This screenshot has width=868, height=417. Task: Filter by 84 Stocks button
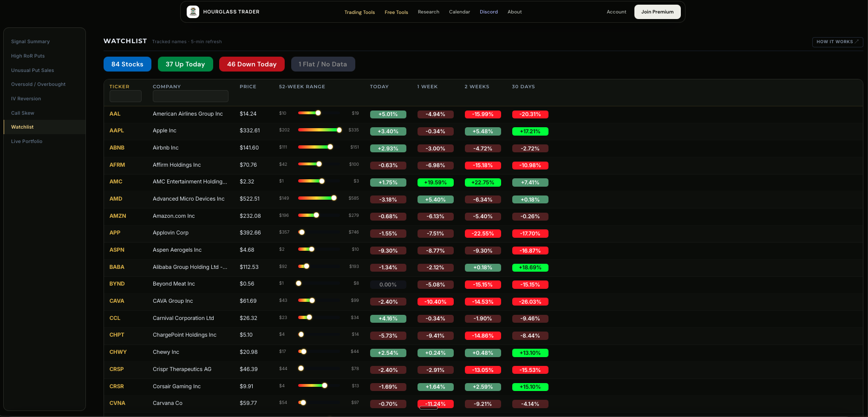coord(127,64)
